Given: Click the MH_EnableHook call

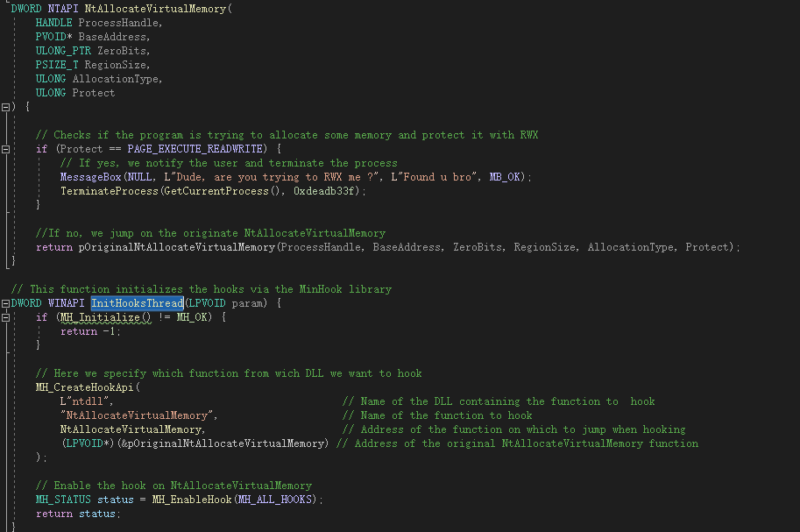Looking at the screenshot, I should tap(192, 500).
